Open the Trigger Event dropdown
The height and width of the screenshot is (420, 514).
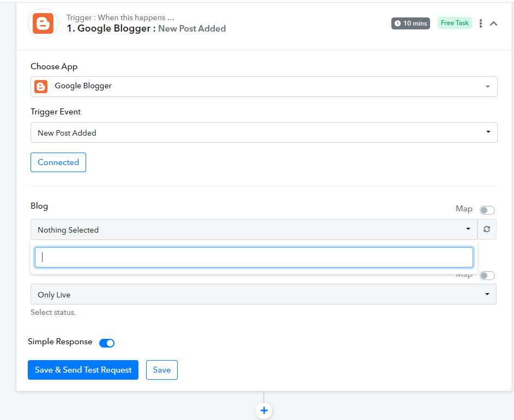click(x=264, y=132)
